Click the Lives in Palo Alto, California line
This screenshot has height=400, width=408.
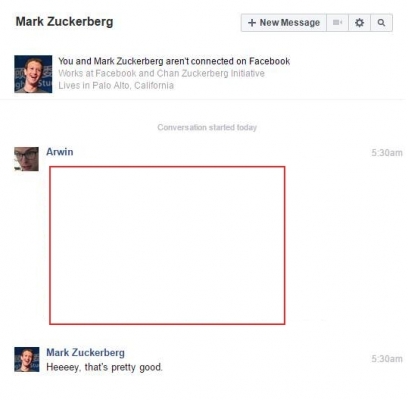tap(116, 86)
